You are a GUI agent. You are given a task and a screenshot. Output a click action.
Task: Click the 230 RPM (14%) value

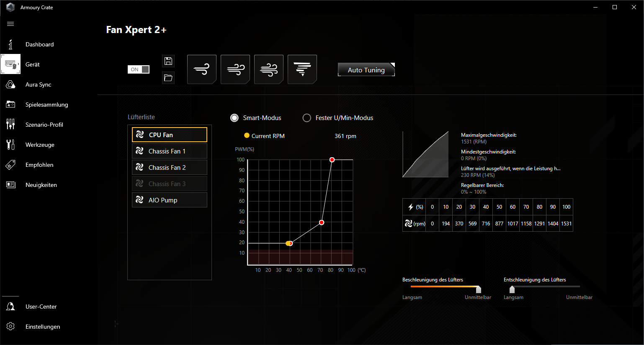coord(478,175)
